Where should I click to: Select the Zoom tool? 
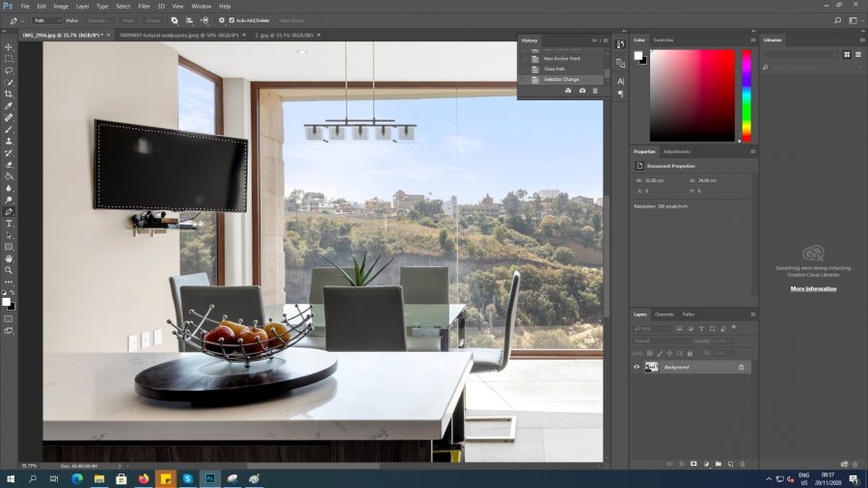9,270
